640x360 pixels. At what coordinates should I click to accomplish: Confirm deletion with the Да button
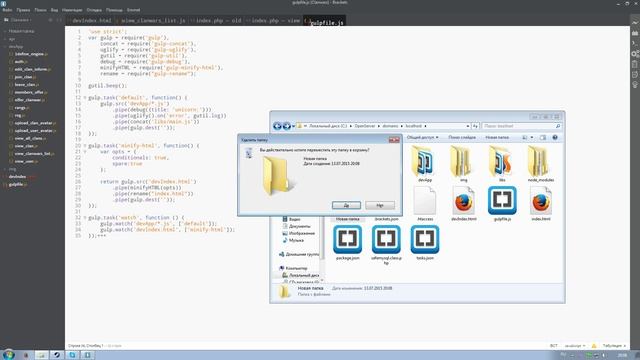[x=346, y=205]
